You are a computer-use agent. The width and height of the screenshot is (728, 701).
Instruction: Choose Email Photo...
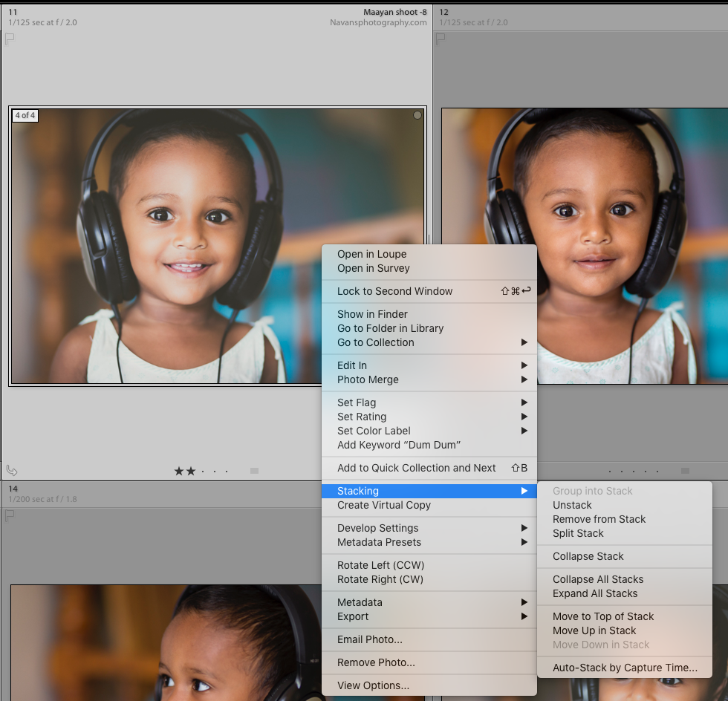coord(429,639)
